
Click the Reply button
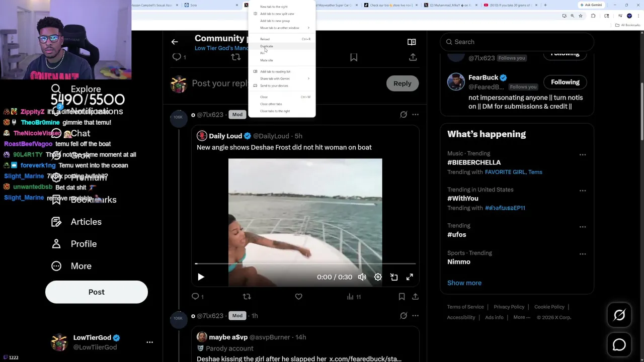[x=402, y=83]
